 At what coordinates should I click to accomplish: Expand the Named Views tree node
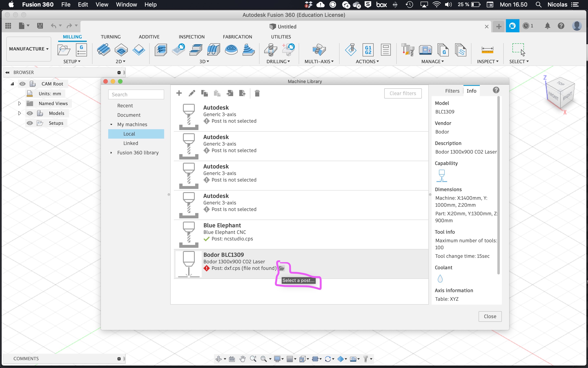19,103
